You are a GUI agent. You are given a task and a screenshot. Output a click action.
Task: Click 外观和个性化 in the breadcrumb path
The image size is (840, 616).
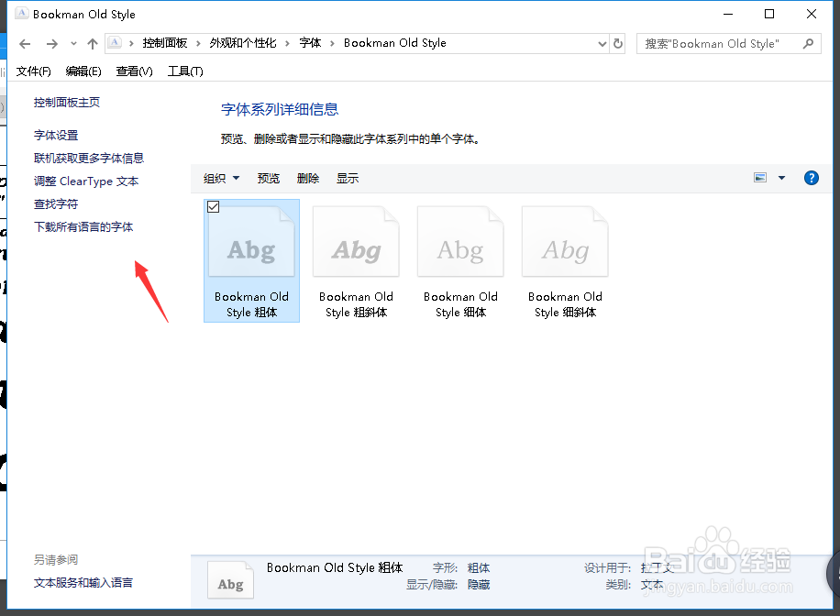[x=243, y=43]
